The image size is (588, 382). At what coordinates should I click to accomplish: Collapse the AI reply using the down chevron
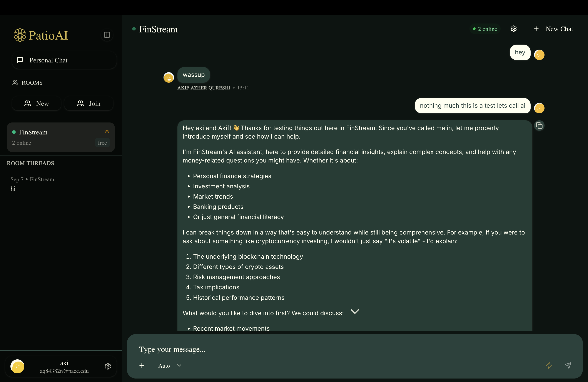pyautogui.click(x=355, y=311)
